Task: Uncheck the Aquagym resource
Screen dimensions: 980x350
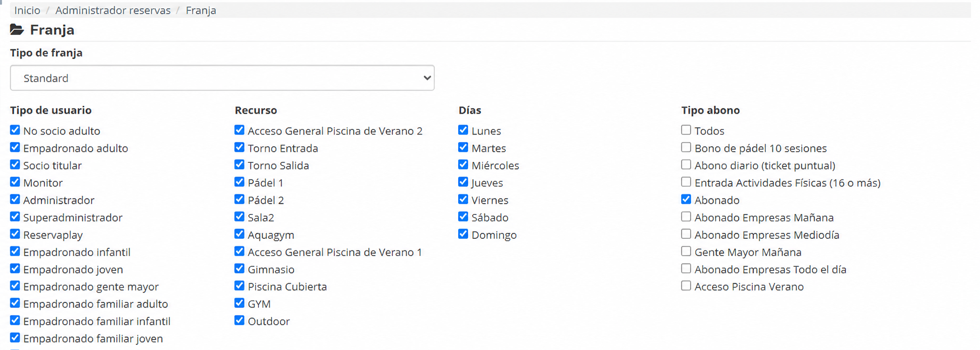Action: tap(239, 234)
